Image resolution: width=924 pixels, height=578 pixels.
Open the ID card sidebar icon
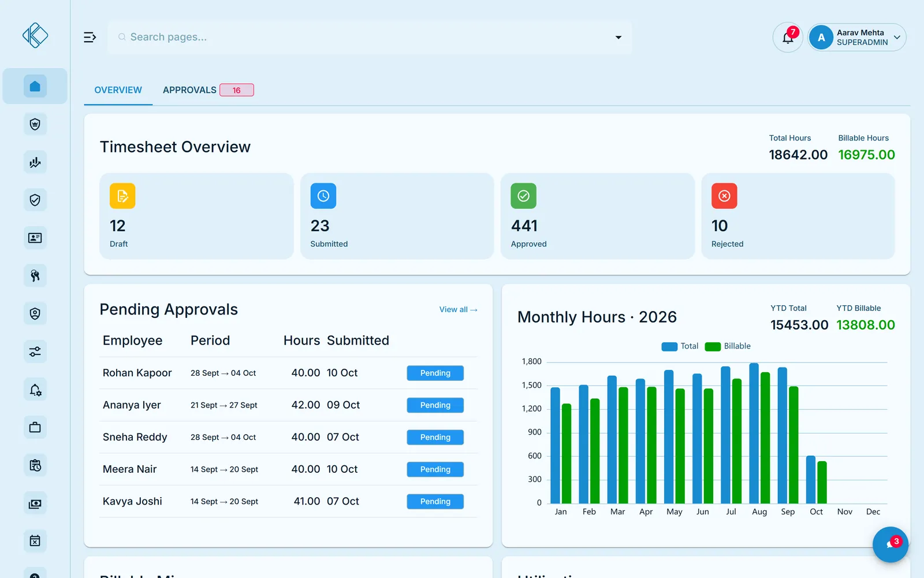point(35,238)
